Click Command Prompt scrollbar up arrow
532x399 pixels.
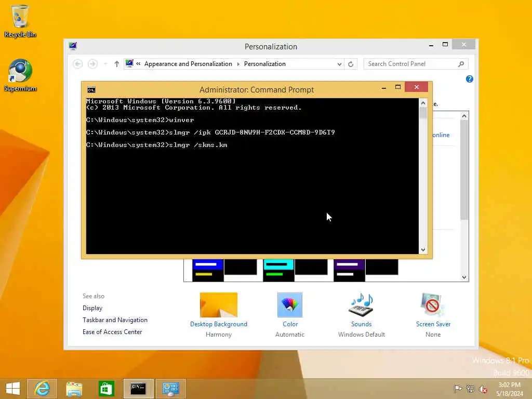(x=423, y=103)
